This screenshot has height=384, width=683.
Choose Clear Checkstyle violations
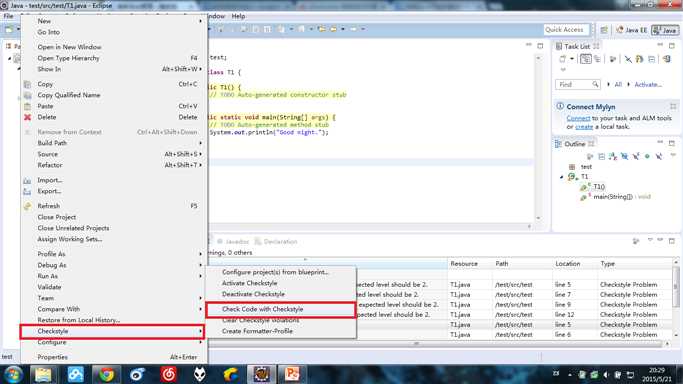point(281,320)
